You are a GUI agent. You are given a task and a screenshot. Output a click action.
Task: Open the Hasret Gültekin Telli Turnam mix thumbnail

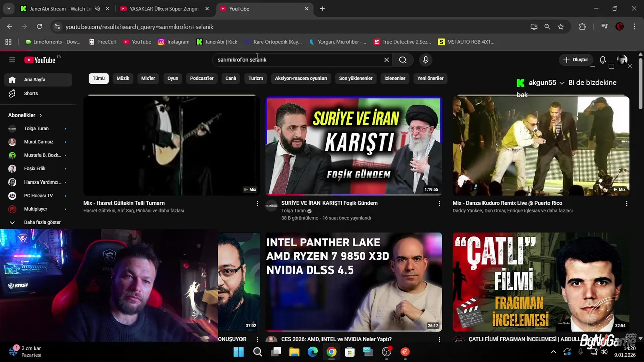point(171,145)
